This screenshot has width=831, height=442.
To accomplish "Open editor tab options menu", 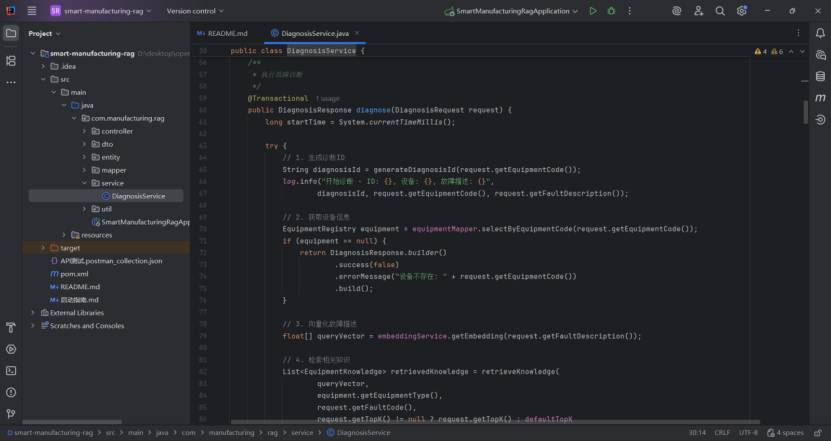I will click(798, 33).
